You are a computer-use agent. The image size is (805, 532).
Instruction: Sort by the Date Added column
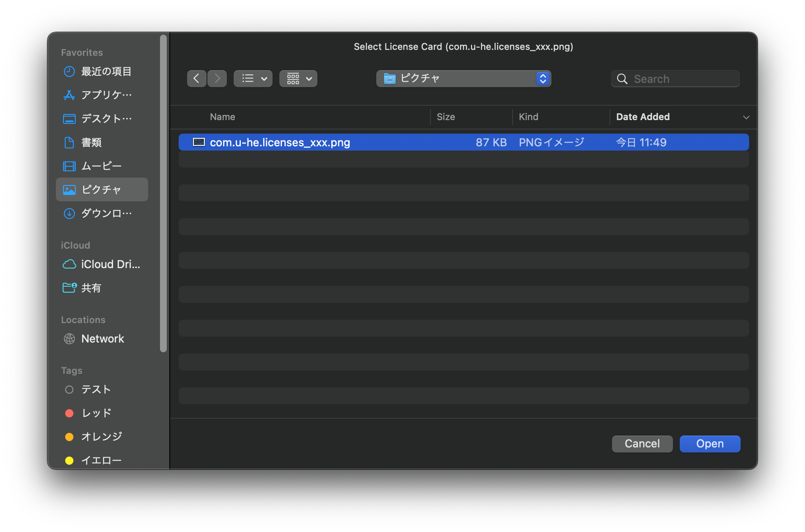[x=642, y=117]
